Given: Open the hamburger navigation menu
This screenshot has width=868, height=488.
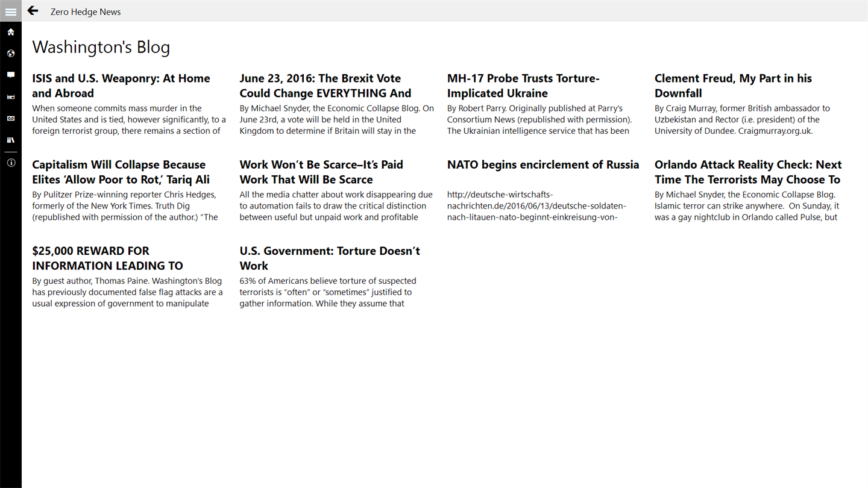Looking at the screenshot, I should (x=11, y=11).
